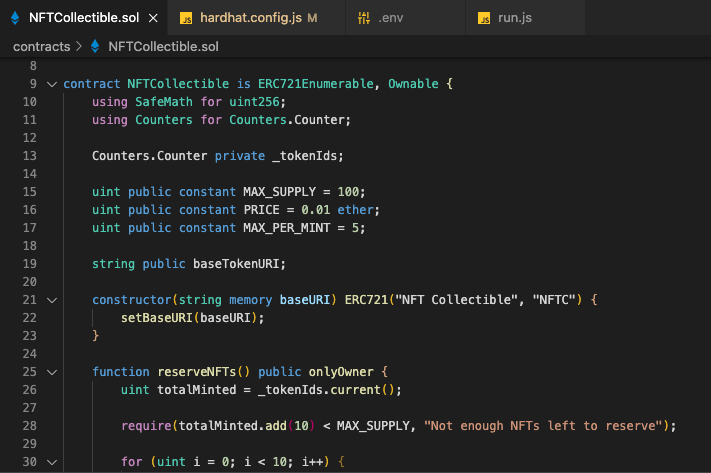Click the text 'NFTCollectible' on line 9
The height and width of the screenshot is (473, 711).
point(178,84)
